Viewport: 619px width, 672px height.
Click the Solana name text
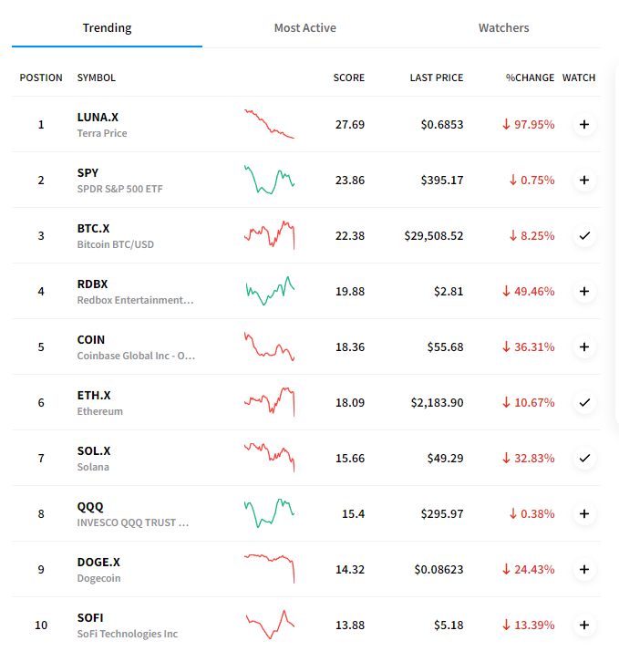[x=93, y=467]
